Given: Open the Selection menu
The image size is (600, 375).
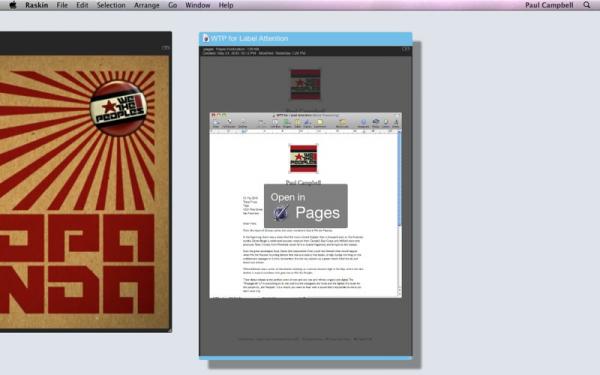Looking at the screenshot, I should pos(111,5).
